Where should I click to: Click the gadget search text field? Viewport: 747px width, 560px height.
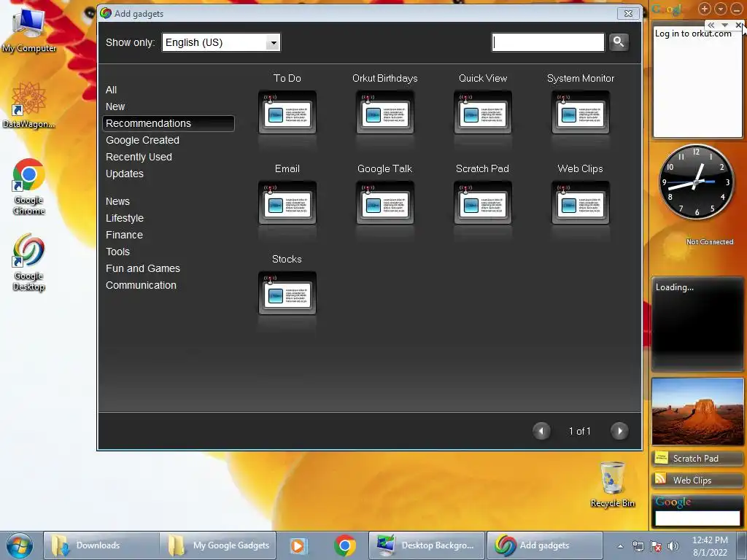click(548, 42)
